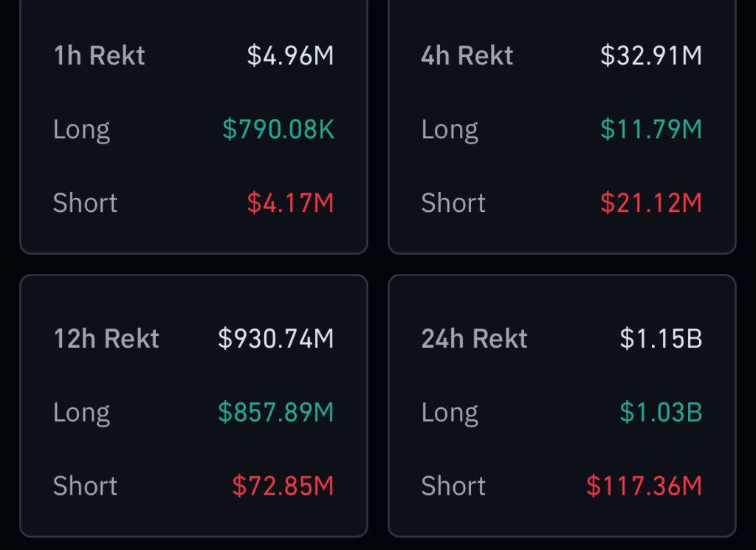Click the red $72.85M short value
This screenshot has width=756, height=550.
pos(283,486)
